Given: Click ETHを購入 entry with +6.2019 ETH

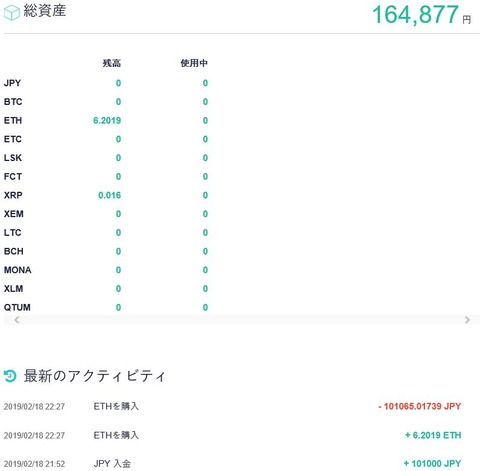Looking at the screenshot, I should point(116,435).
